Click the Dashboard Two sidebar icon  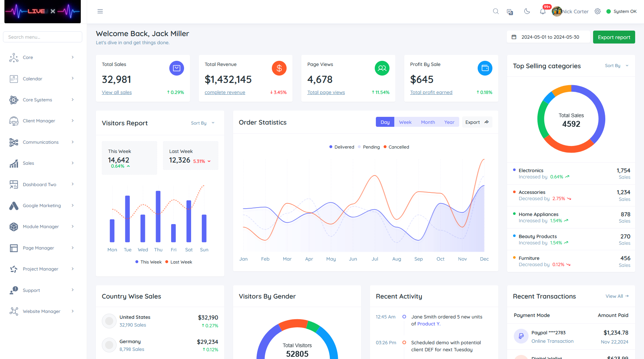click(14, 185)
